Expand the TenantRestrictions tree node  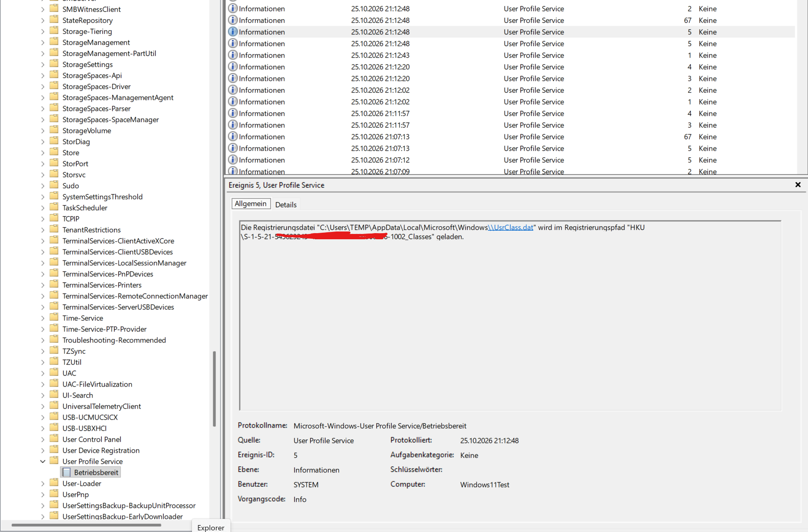click(x=43, y=230)
